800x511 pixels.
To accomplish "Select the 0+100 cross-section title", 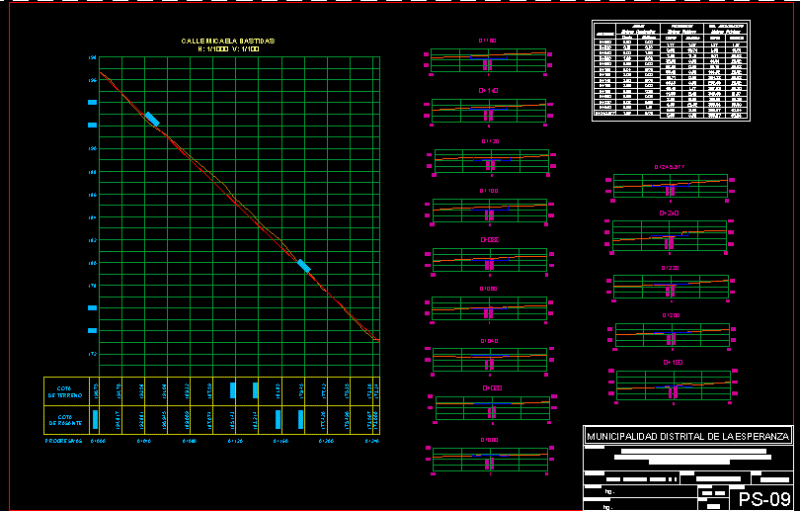I will coord(489,191).
